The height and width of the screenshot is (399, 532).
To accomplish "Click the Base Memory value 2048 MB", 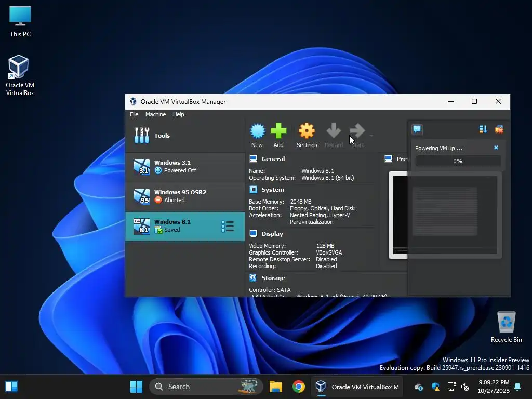I will tap(301, 202).
